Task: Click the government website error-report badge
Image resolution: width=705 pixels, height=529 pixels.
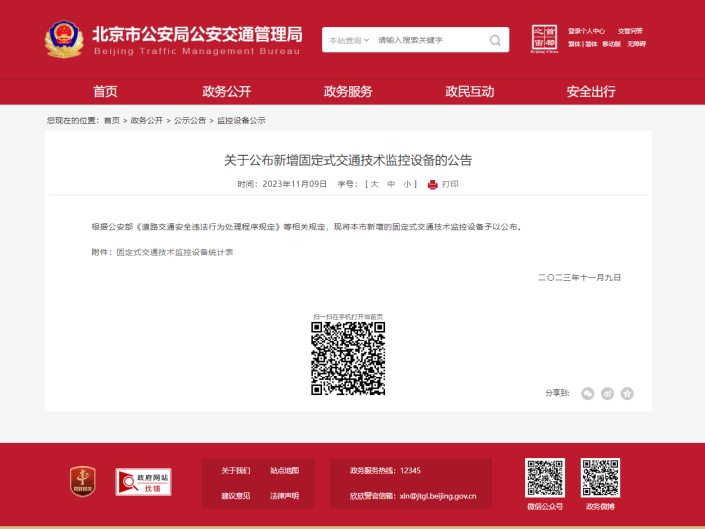Action: (143, 482)
